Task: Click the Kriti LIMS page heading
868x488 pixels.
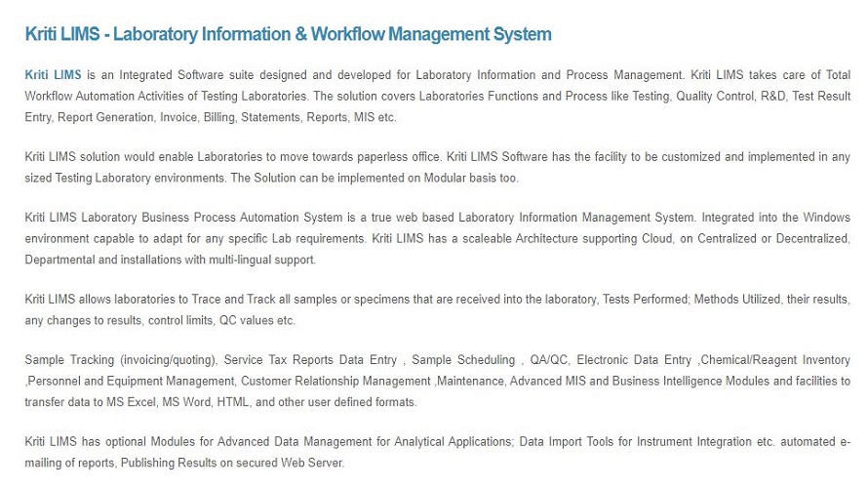Action: click(x=288, y=34)
